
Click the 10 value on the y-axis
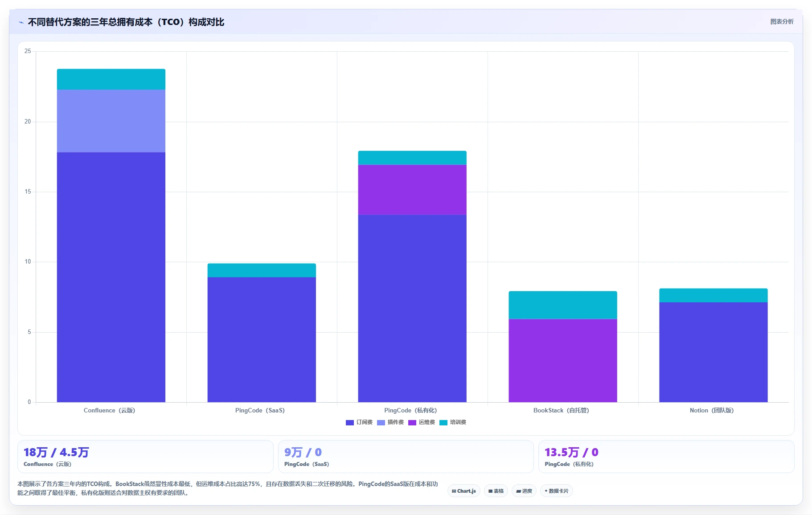pyautogui.click(x=28, y=262)
